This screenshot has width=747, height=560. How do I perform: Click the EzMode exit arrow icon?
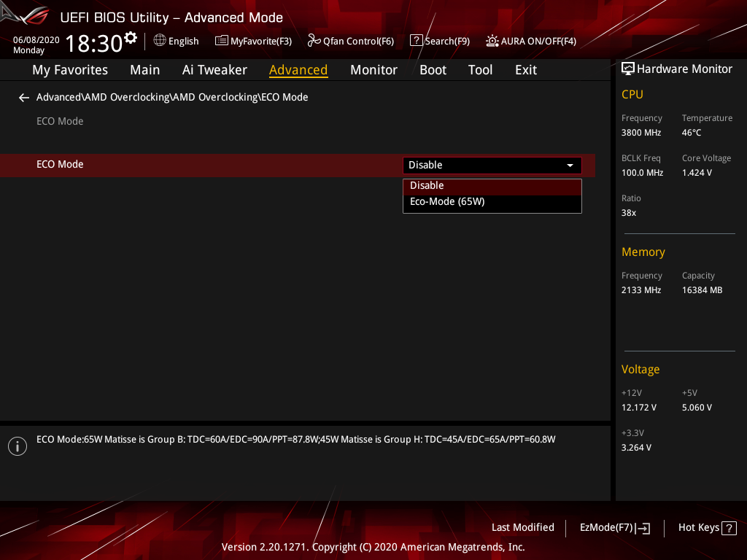coord(643,528)
